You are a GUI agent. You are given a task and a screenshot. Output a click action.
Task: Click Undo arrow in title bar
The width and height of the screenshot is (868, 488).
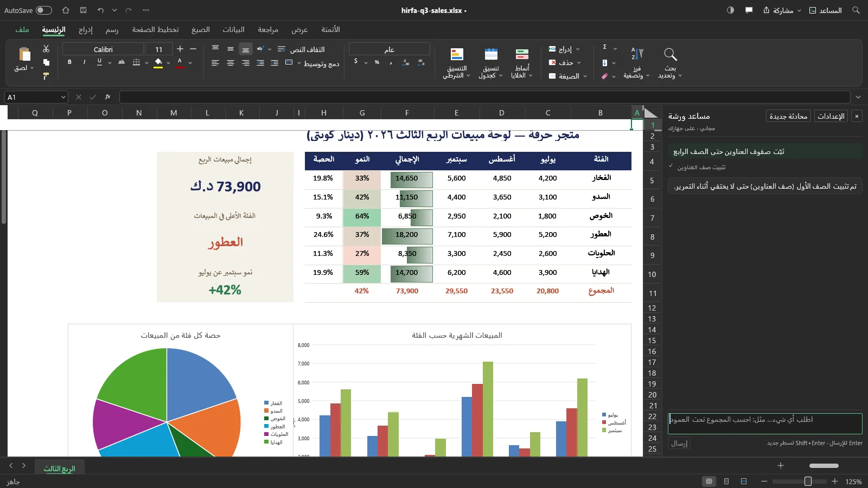point(100,10)
